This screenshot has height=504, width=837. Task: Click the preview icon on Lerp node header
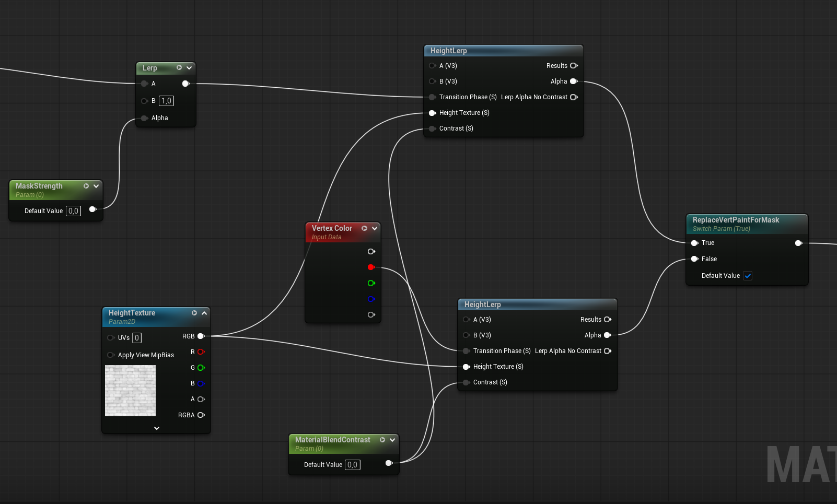(179, 68)
